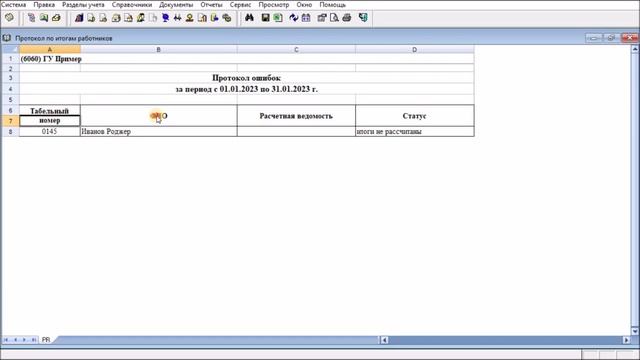Select column B header
Viewport: 640px width, 360px height.
159,49
